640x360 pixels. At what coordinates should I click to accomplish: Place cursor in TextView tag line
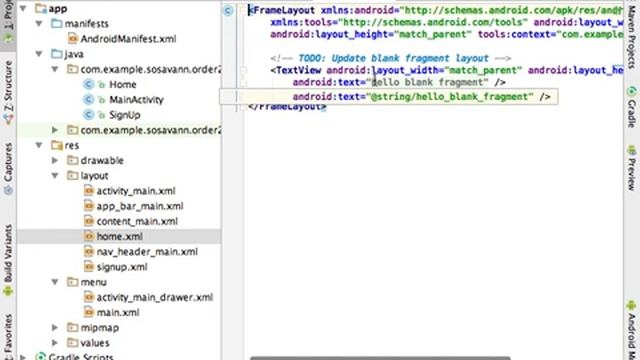446,70
